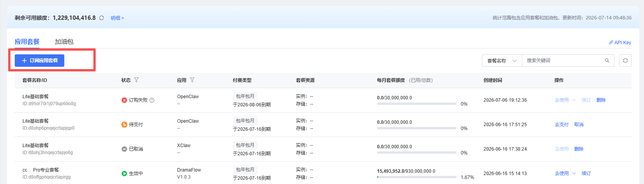
Task: Select package ID d8ohj3hnqejcrtapjo6g text
Action: [x=48, y=153]
